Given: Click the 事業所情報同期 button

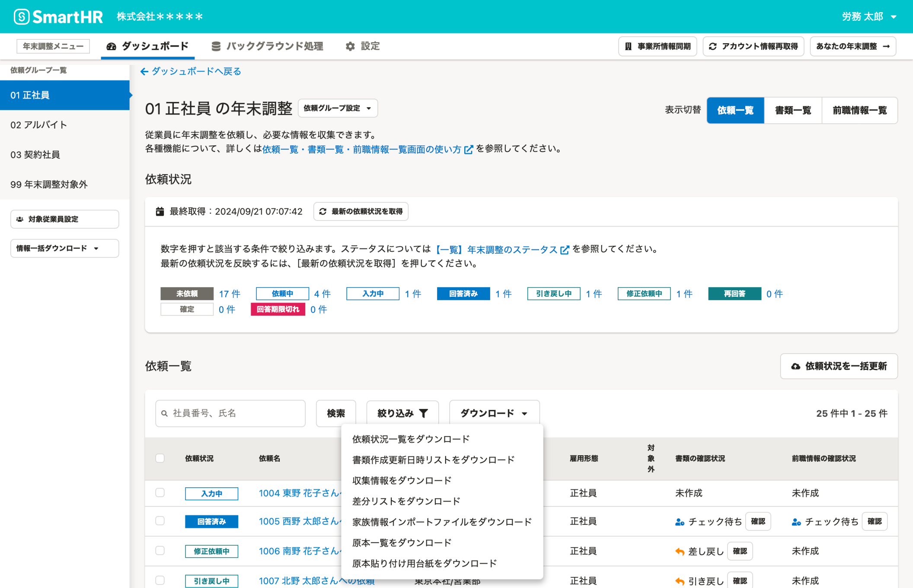Looking at the screenshot, I should click(658, 46).
